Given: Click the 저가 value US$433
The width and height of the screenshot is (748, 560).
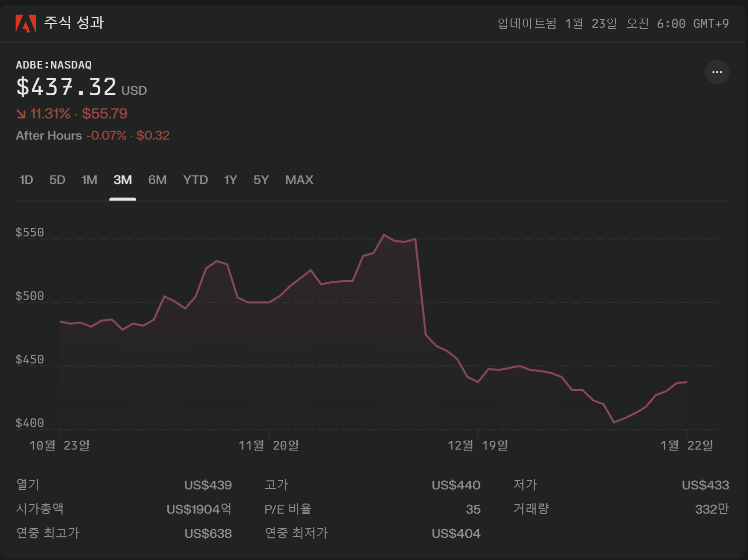Looking at the screenshot, I should (706, 485).
